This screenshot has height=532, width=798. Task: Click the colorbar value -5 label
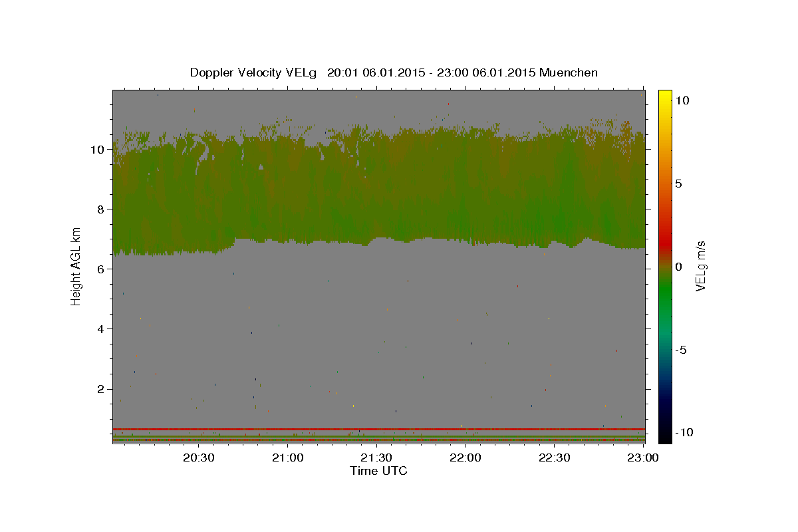click(x=680, y=350)
